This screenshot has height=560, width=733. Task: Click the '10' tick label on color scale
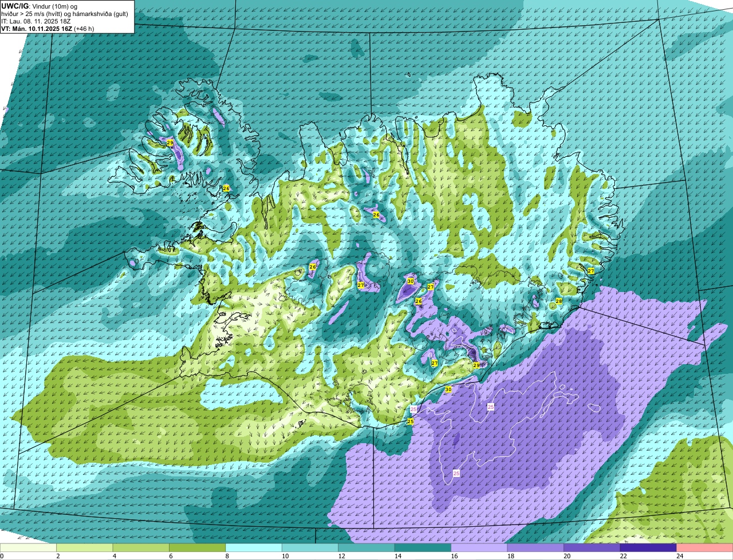pos(284,556)
